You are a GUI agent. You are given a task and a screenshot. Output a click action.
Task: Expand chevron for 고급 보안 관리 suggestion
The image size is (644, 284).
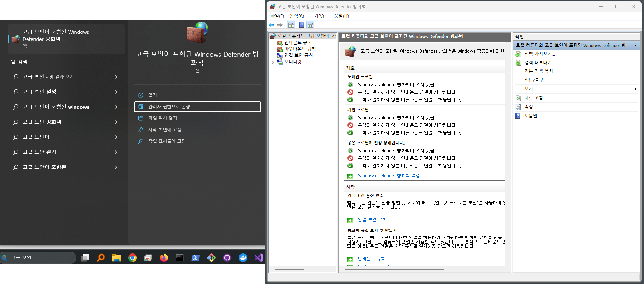pos(116,152)
